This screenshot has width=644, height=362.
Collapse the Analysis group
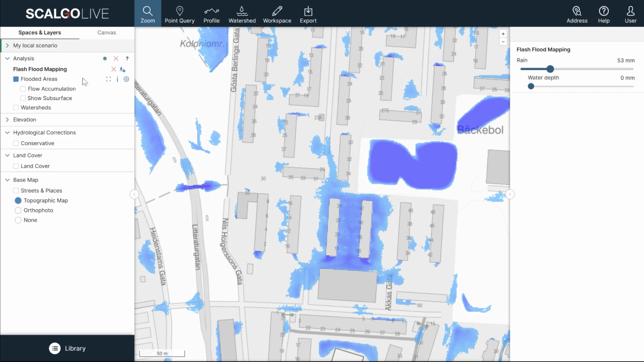7,58
